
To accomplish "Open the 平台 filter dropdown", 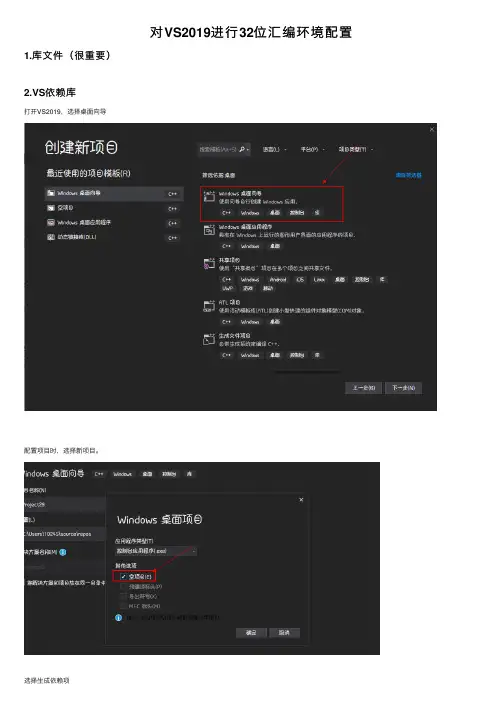I will tap(313, 149).
